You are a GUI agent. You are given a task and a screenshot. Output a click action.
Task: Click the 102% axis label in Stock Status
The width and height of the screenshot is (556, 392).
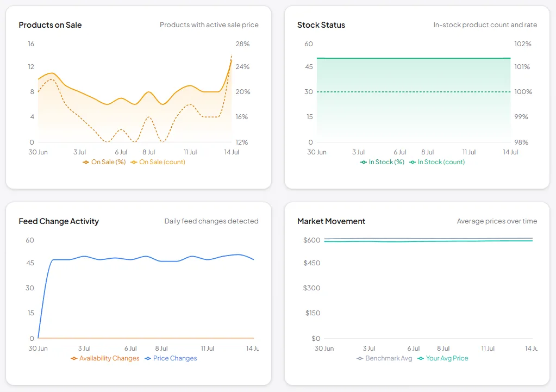tap(523, 44)
